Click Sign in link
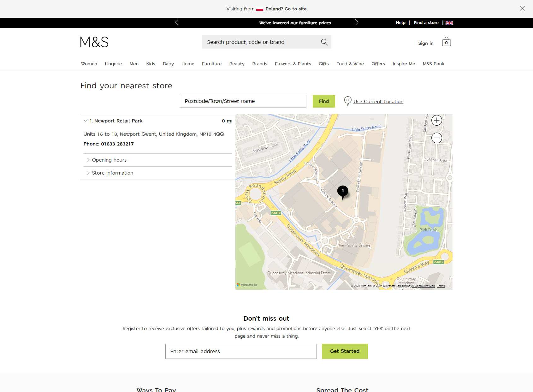 pos(426,43)
